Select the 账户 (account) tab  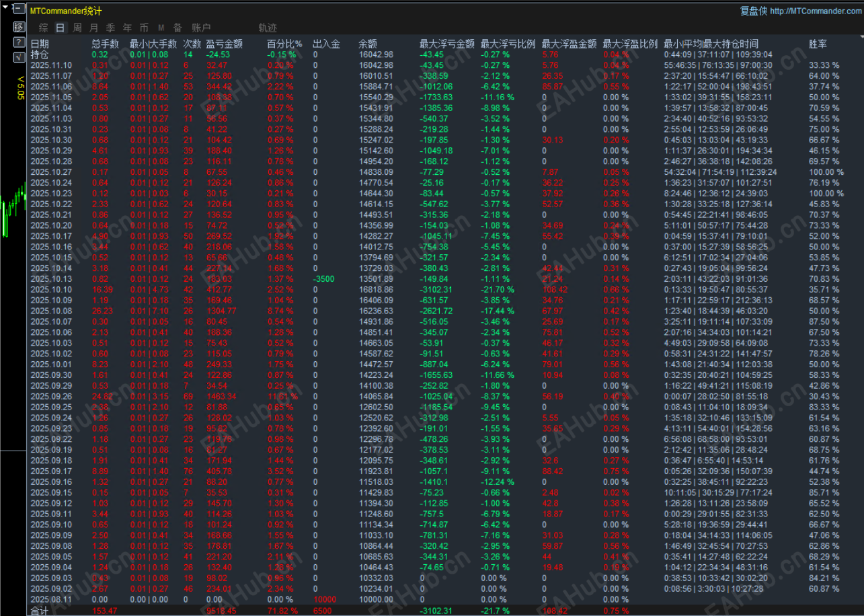pyautogui.click(x=201, y=28)
